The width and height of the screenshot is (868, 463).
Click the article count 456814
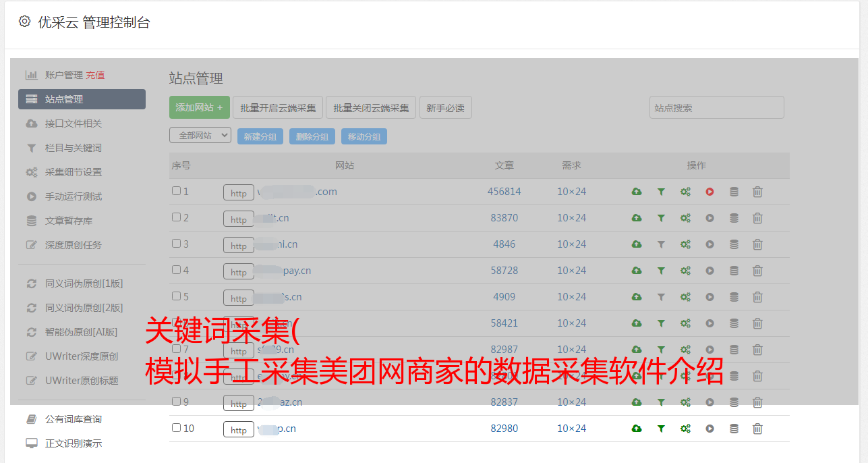click(x=504, y=192)
